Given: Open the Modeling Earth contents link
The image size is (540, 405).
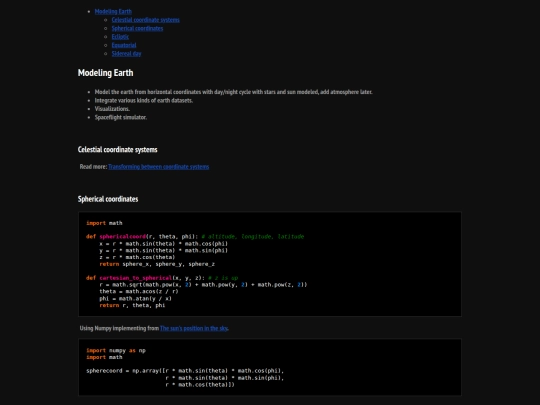Looking at the screenshot, I should pyautogui.click(x=113, y=11).
